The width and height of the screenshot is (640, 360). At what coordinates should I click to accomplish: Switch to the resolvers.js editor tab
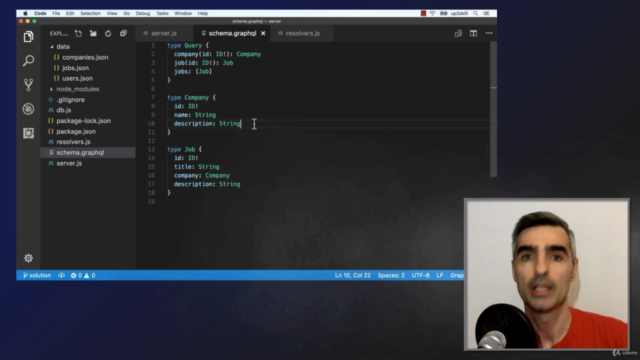coord(302,33)
